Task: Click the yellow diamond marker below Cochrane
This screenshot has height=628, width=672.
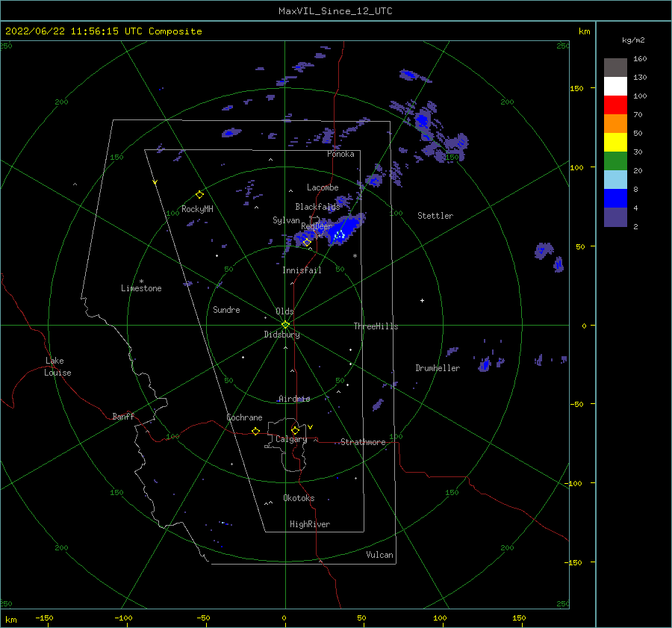Action: point(255,432)
